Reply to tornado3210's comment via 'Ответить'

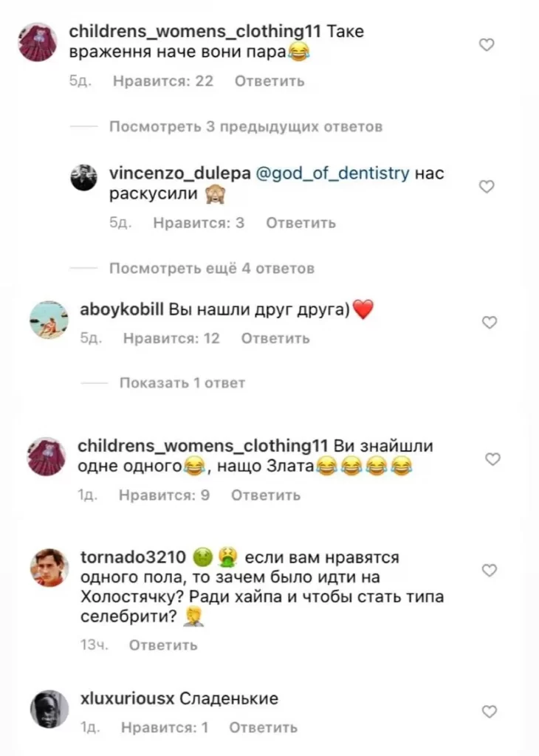163,645
